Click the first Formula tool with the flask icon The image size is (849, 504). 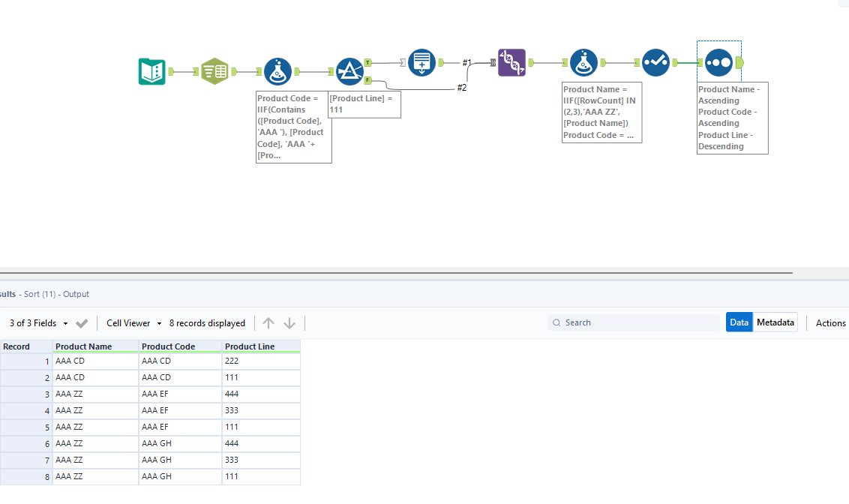tap(277, 70)
